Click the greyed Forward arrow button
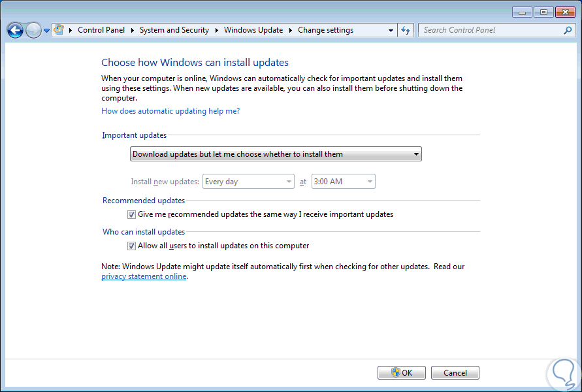582x392 pixels. pos(33,30)
